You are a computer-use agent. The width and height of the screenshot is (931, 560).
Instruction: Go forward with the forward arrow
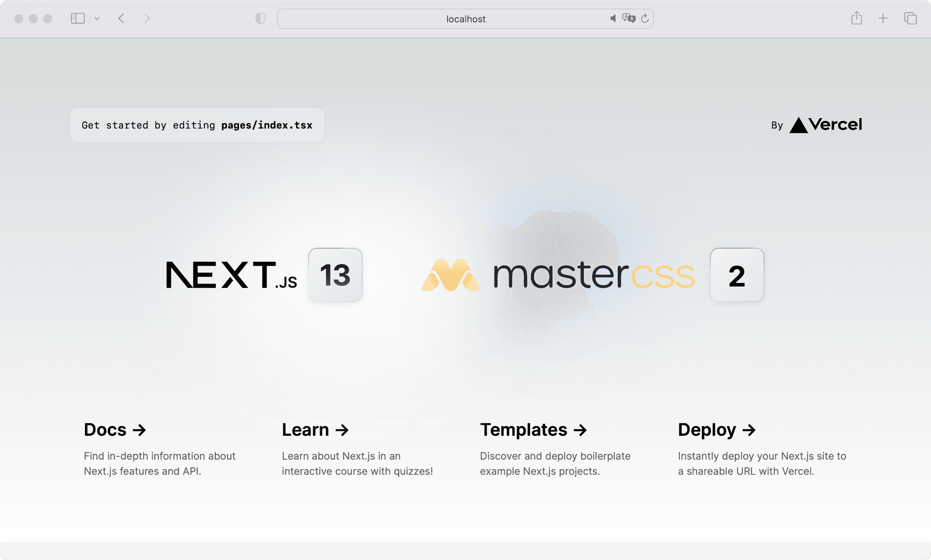[x=147, y=18]
